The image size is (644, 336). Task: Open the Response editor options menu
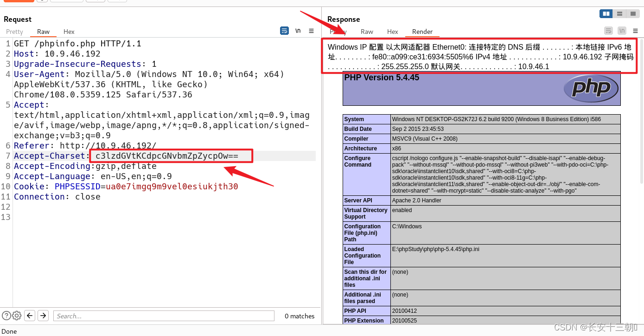point(635,30)
